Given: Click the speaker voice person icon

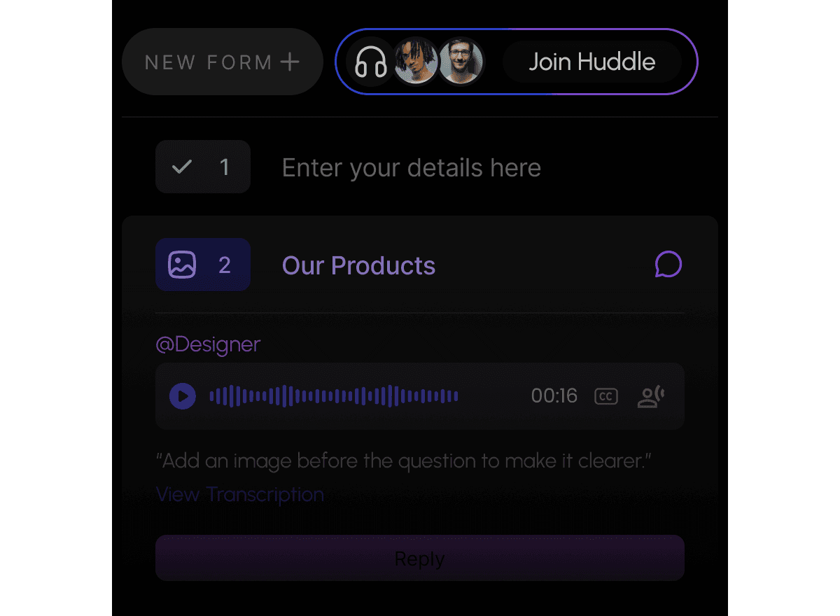Looking at the screenshot, I should pyautogui.click(x=651, y=397).
